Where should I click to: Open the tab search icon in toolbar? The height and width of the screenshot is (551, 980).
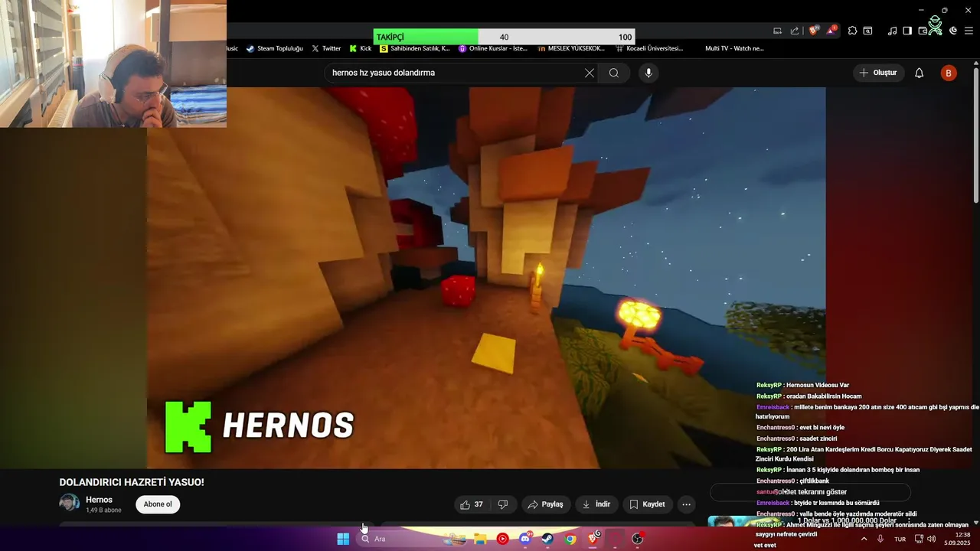[868, 31]
